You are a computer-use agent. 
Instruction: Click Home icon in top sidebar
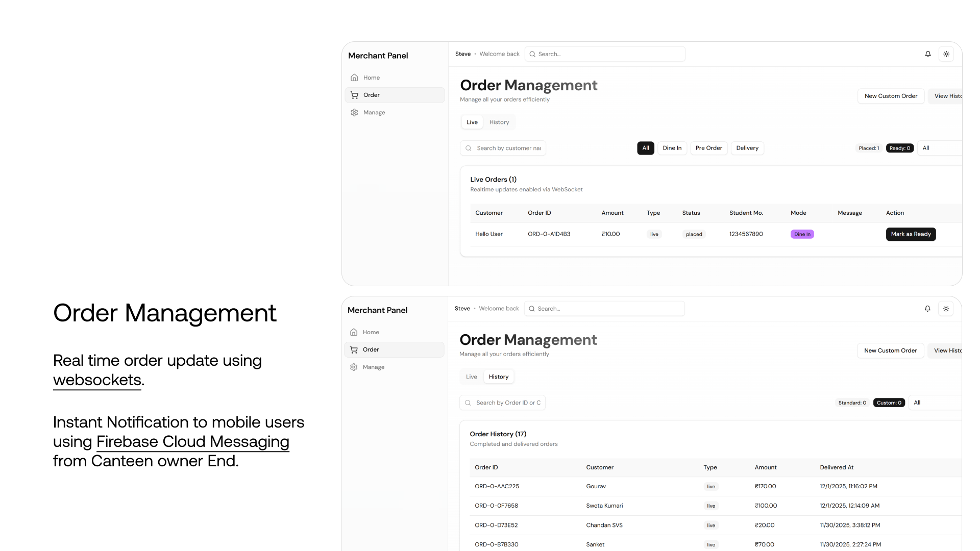354,78
